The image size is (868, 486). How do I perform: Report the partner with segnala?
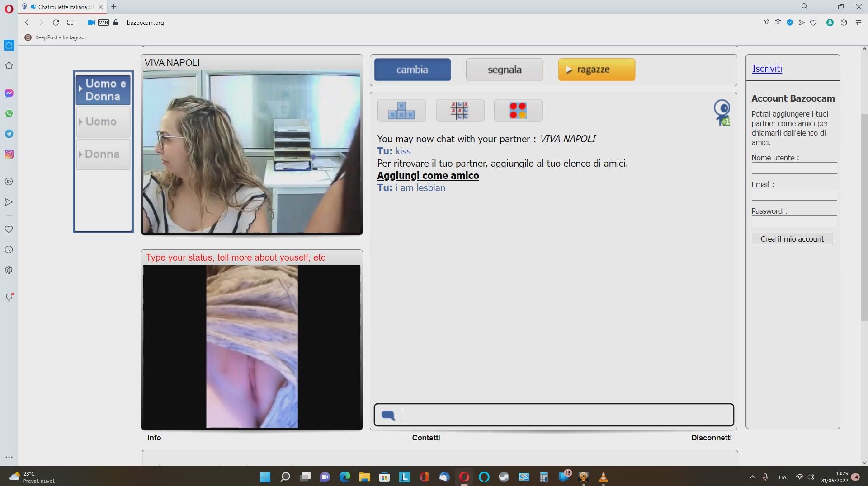tap(505, 70)
